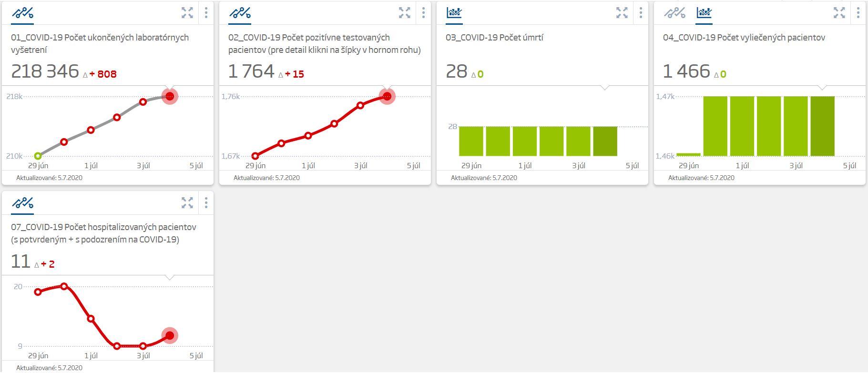Expand the positive patients card to fullscreen

[x=405, y=13]
